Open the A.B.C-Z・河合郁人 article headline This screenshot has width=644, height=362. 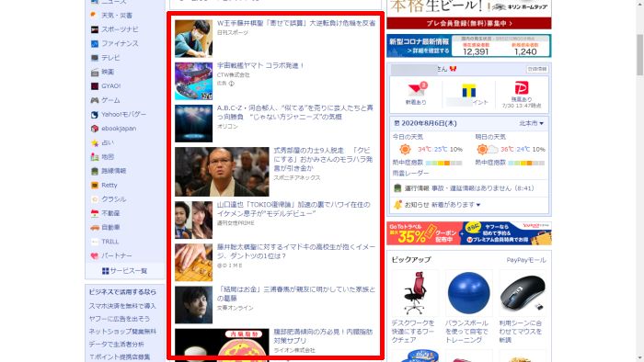[x=295, y=112]
